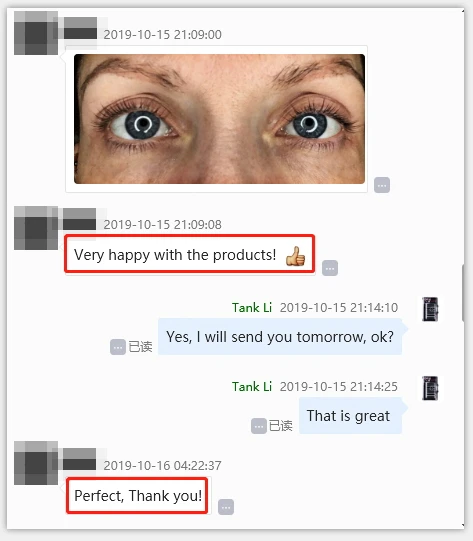
Task: Click the 'That is great' message bubble
Action: point(350,415)
